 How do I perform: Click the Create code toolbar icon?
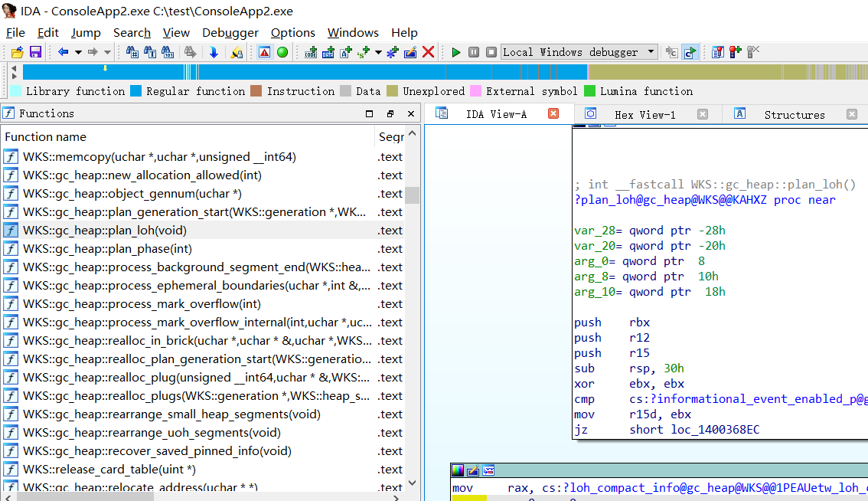pyautogui.click(x=311, y=52)
